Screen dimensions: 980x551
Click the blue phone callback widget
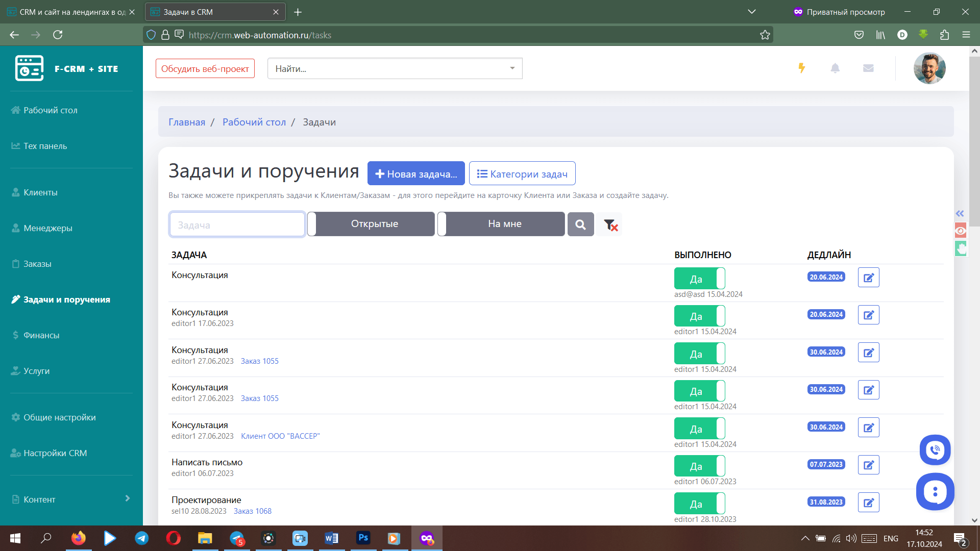935,449
